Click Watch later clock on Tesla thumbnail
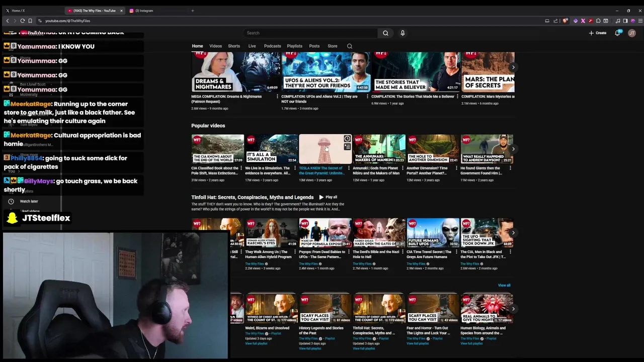Viewport: 644px width, 362px height. tap(347, 139)
